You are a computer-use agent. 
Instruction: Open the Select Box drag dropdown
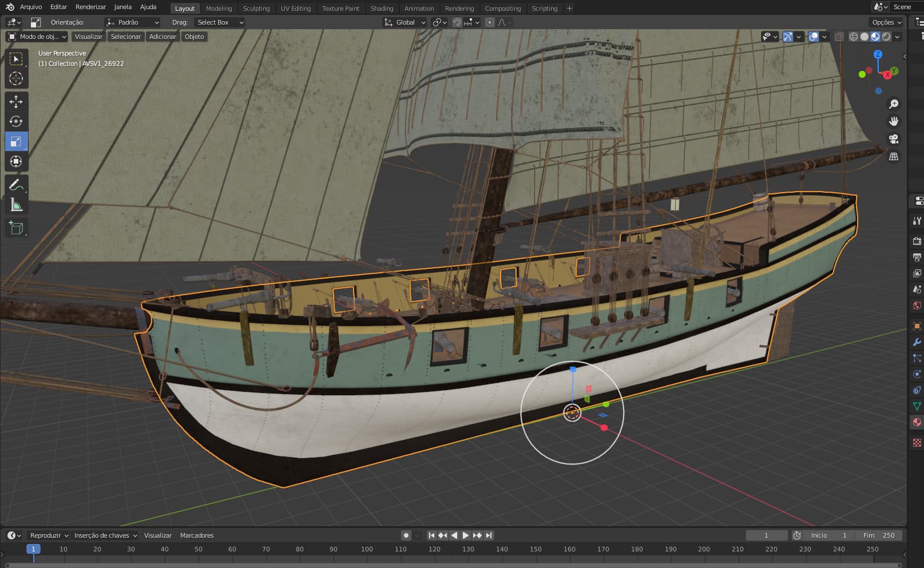tap(220, 22)
